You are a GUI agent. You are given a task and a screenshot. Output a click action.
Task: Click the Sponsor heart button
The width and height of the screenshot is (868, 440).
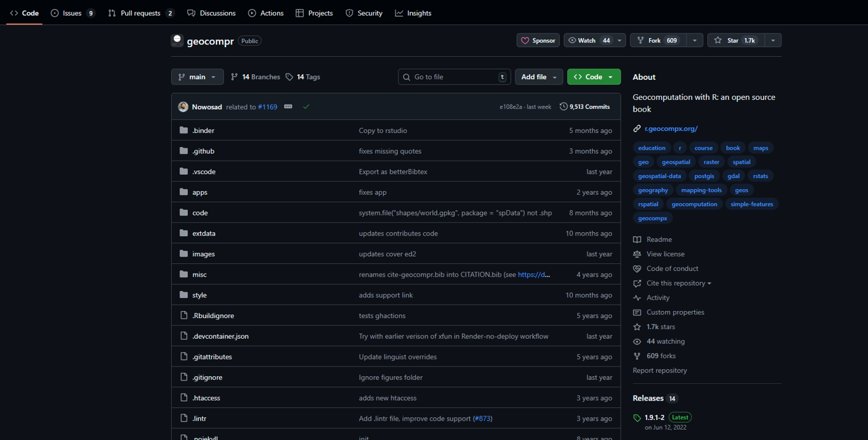point(538,41)
